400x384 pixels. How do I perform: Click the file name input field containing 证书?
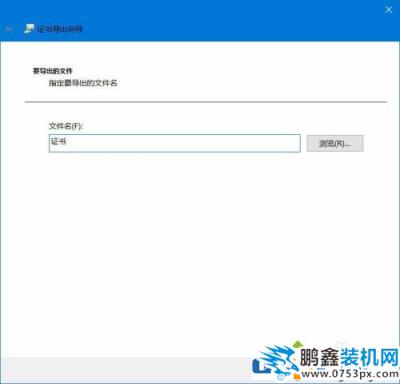coord(175,143)
